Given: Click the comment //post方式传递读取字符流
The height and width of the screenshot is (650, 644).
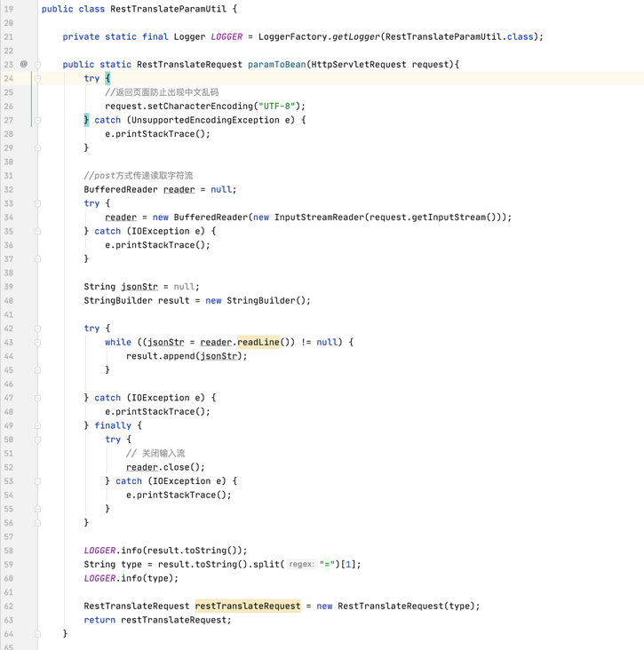Looking at the screenshot, I should tap(138, 176).
